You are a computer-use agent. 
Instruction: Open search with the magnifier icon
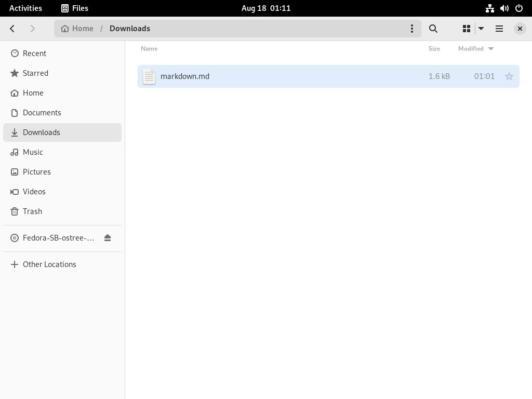pos(433,29)
